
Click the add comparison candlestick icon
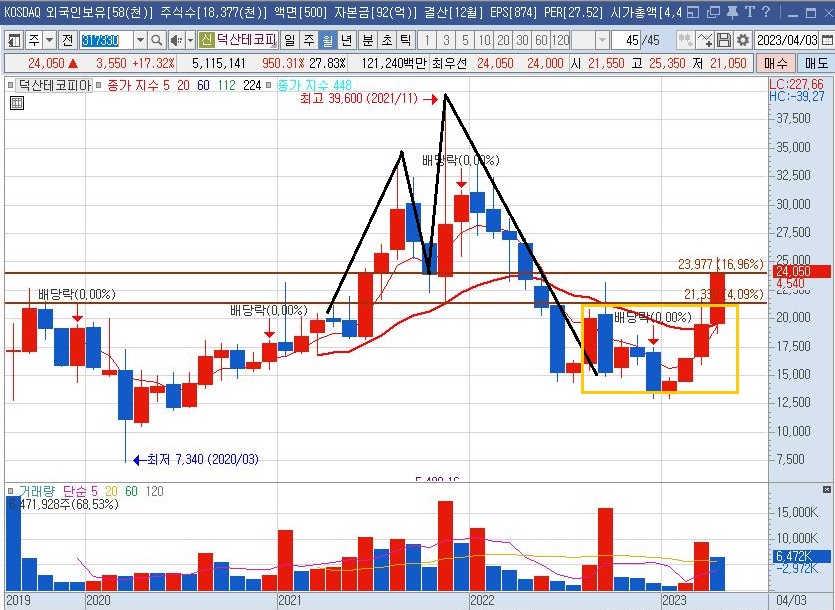coord(685,40)
